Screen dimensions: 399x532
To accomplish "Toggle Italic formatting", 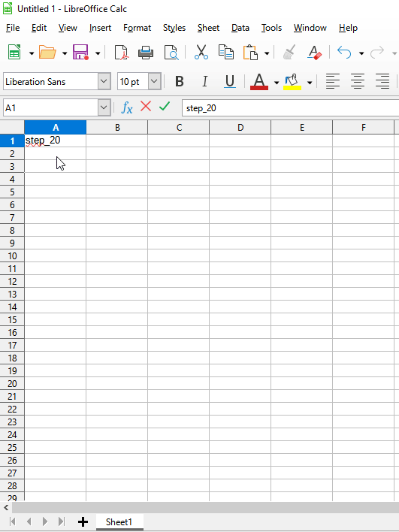I will coord(204,82).
